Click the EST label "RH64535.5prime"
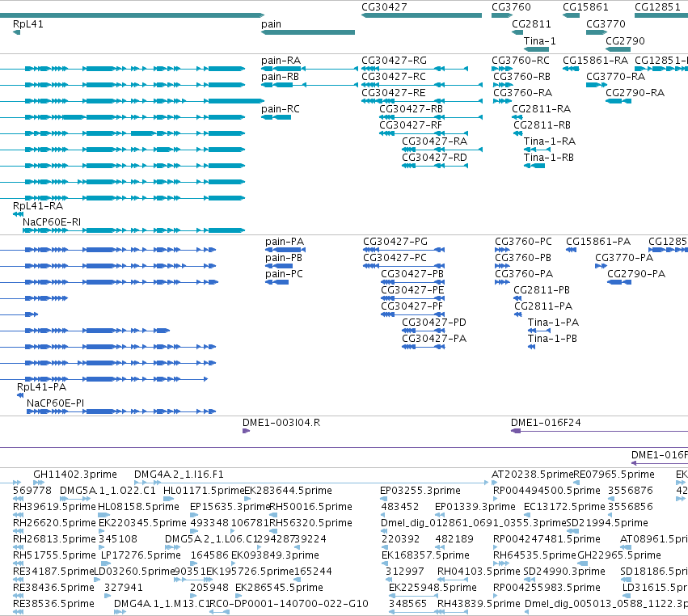This screenshot has height=616, width=688. 534,555
